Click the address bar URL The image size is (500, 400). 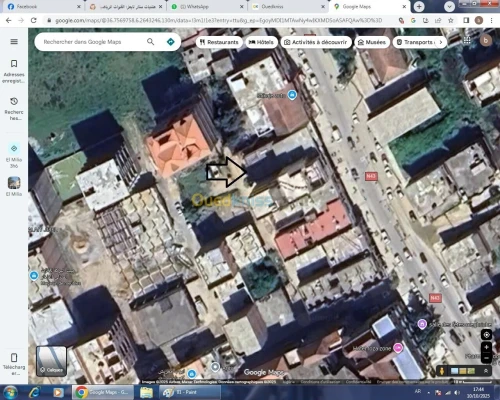click(x=218, y=20)
